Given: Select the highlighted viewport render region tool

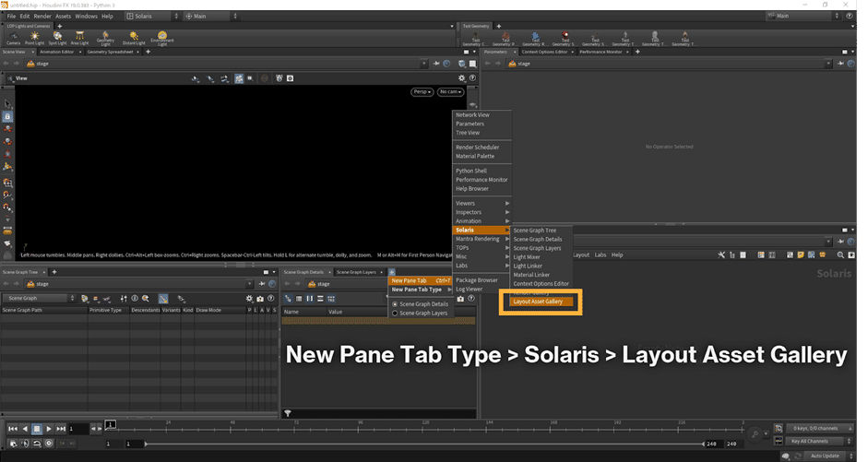Looking at the screenshot, I should click(239, 78).
